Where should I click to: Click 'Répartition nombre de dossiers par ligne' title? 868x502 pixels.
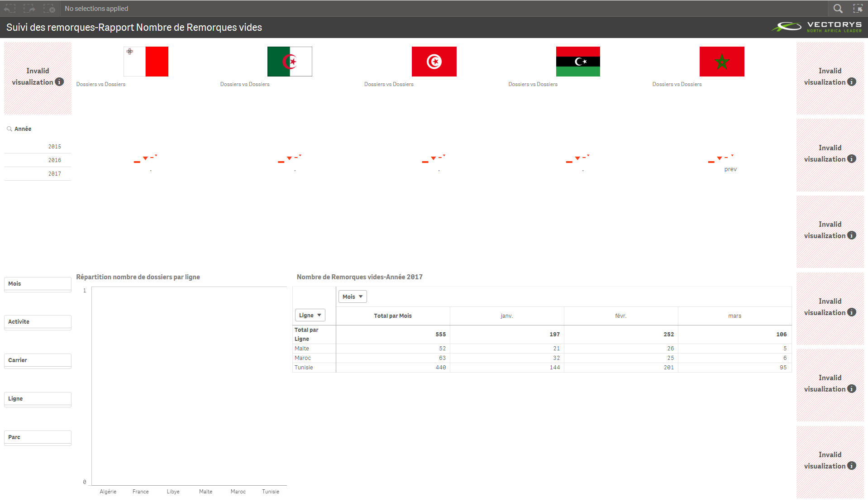[x=138, y=277]
